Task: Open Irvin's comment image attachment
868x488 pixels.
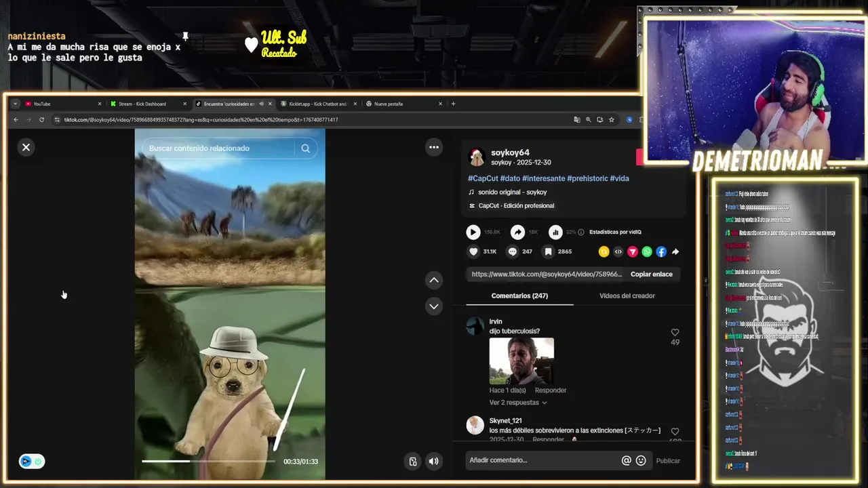Action: [521, 361]
